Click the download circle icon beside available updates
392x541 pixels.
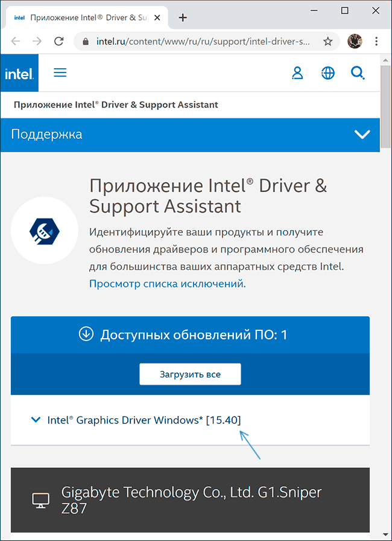click(86, 334)
